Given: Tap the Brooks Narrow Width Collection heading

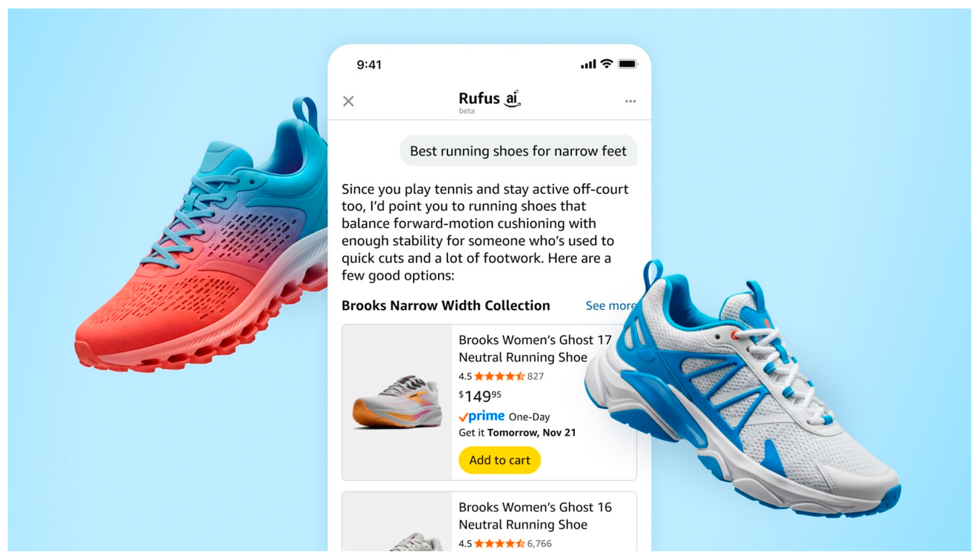Looking at the screenshot, I should click(x=445, y=305).
